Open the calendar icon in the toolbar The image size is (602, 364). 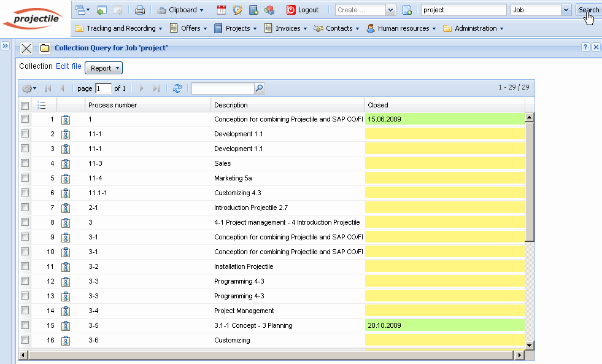(x=222, y=10)
